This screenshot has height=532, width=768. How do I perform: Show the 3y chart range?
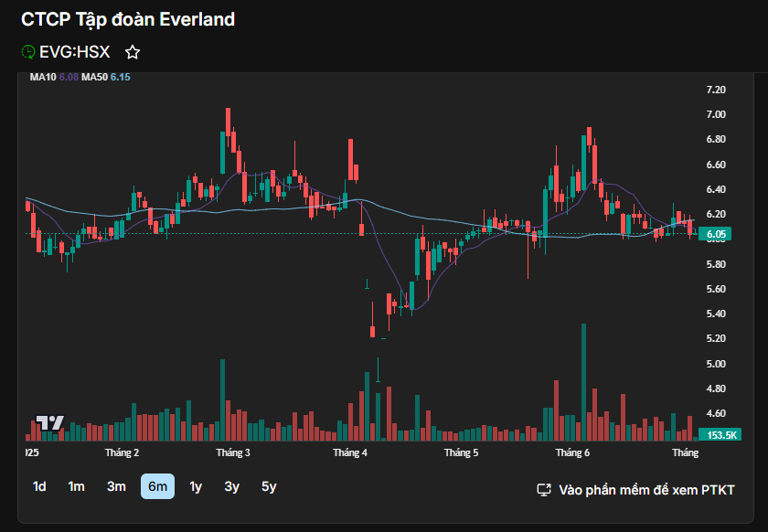(232, 486)
